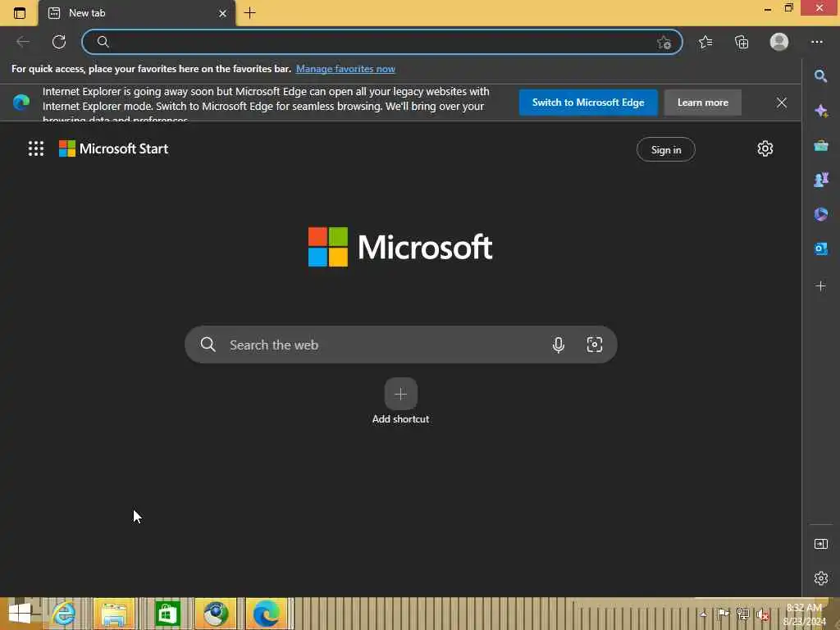Click Switch to Microsoft Edge button

587,103
